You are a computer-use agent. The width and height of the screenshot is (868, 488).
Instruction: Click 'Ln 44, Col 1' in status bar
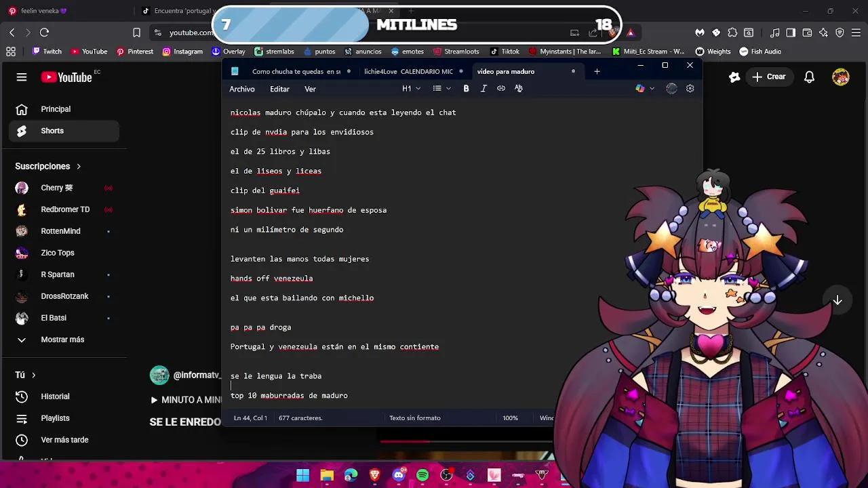250,418
